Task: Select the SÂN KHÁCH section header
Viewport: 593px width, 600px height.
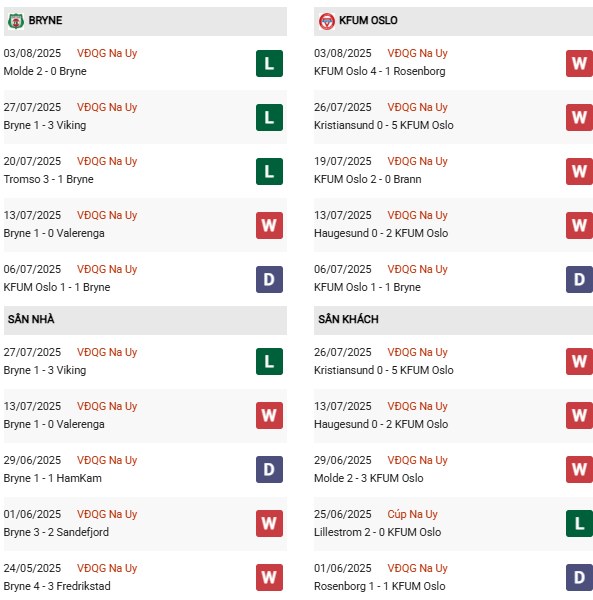Action: (x=453, y=320)
